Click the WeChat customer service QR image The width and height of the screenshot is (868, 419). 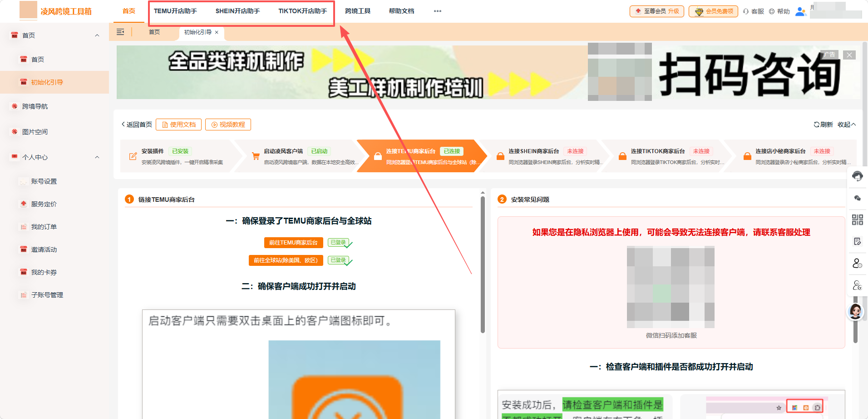click(671, 287)
